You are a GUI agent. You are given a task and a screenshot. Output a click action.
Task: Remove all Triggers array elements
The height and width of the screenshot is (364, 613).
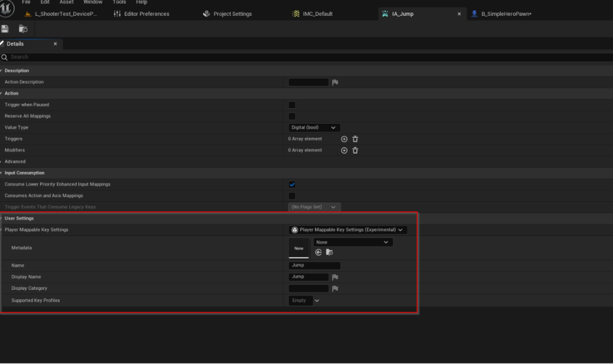[355, 139]
